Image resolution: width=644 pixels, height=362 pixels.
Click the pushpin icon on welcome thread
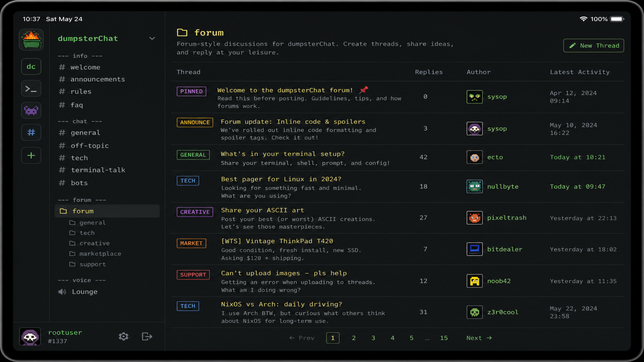364,89
